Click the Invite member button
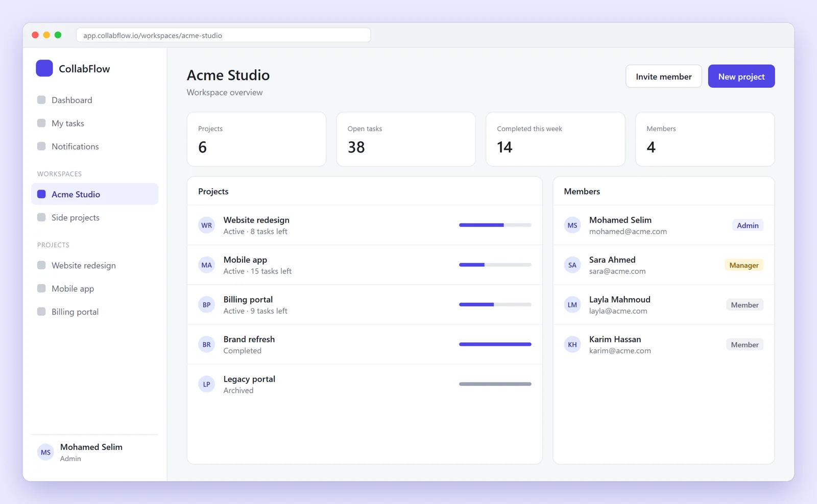The width and height of the screenshot is (817, 504). tap(663, 76)
